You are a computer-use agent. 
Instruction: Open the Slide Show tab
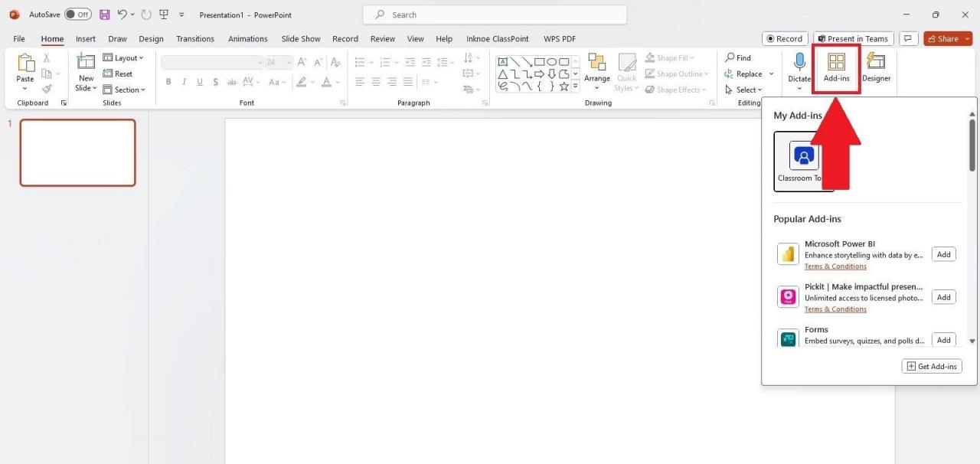300,38
